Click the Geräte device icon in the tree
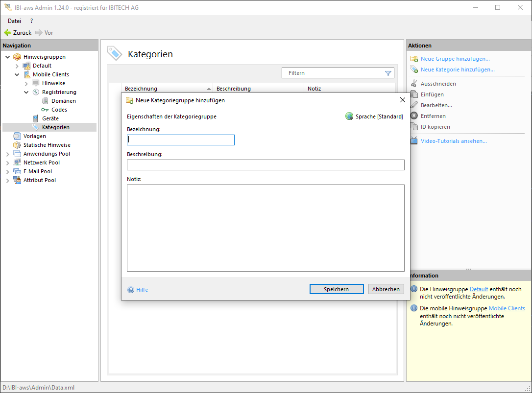The image size is (532, 393). click(36, 118)
